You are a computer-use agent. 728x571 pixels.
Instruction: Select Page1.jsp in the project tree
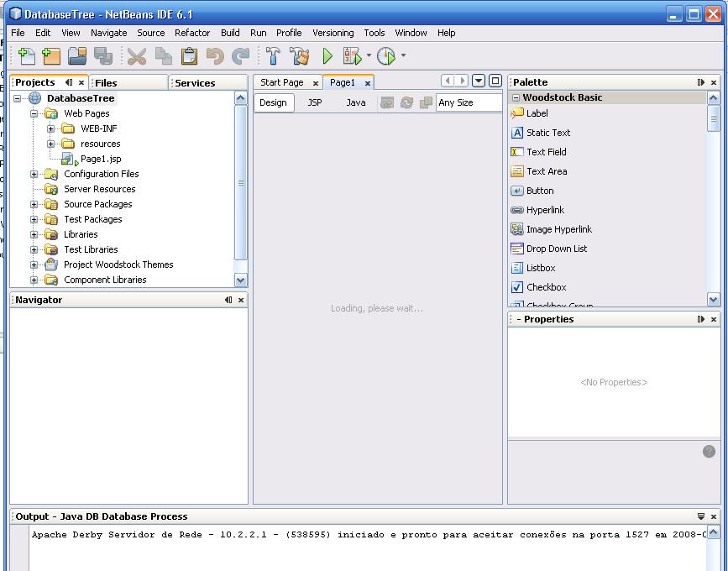tap(101, 159)
